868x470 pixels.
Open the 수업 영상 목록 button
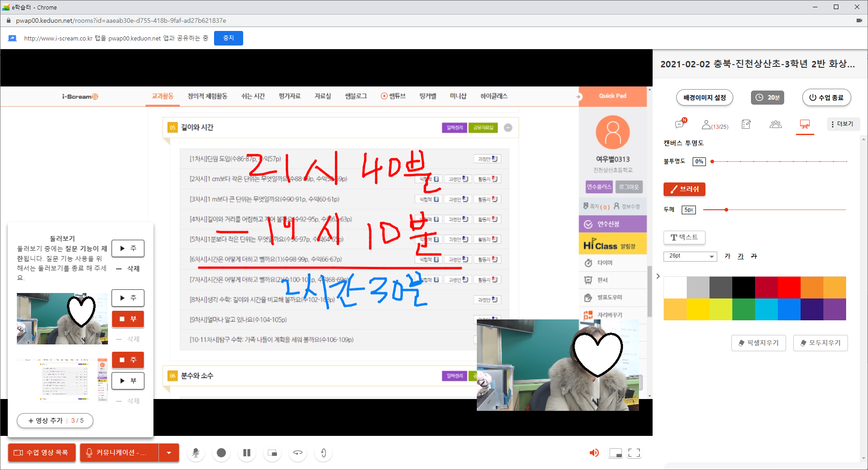42,453
